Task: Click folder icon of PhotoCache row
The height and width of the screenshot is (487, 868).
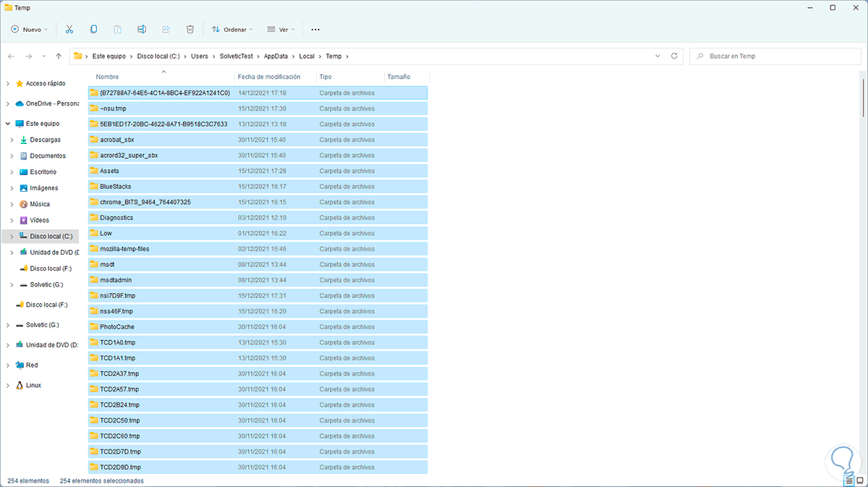Action: point(93,327)
